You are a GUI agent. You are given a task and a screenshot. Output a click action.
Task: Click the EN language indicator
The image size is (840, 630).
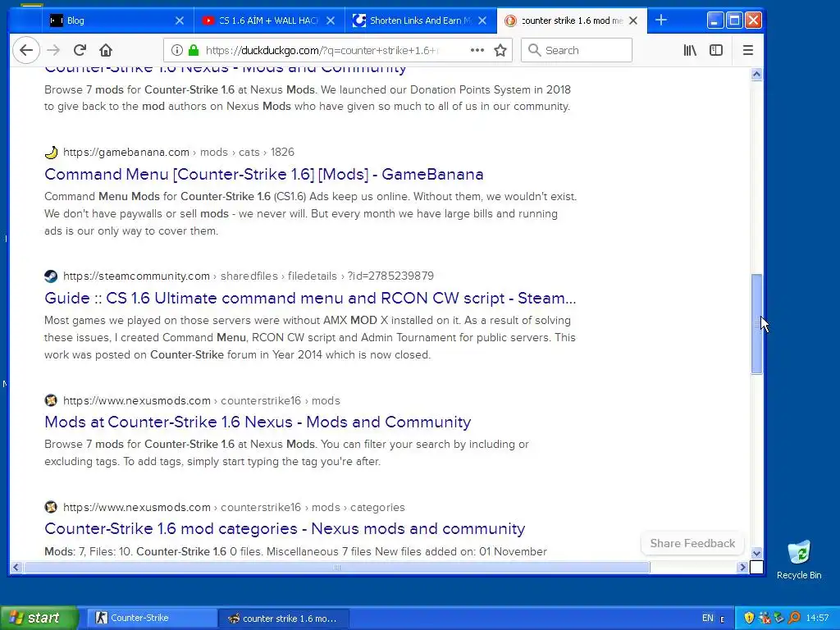tap(708, 618)
